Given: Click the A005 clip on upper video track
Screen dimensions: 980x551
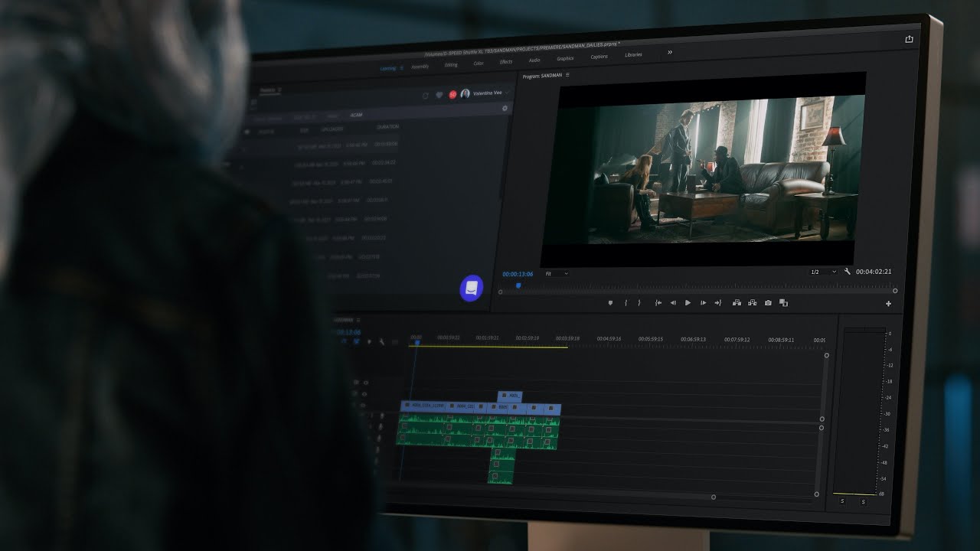Looking at the screenshot, I should coord(510,396).
